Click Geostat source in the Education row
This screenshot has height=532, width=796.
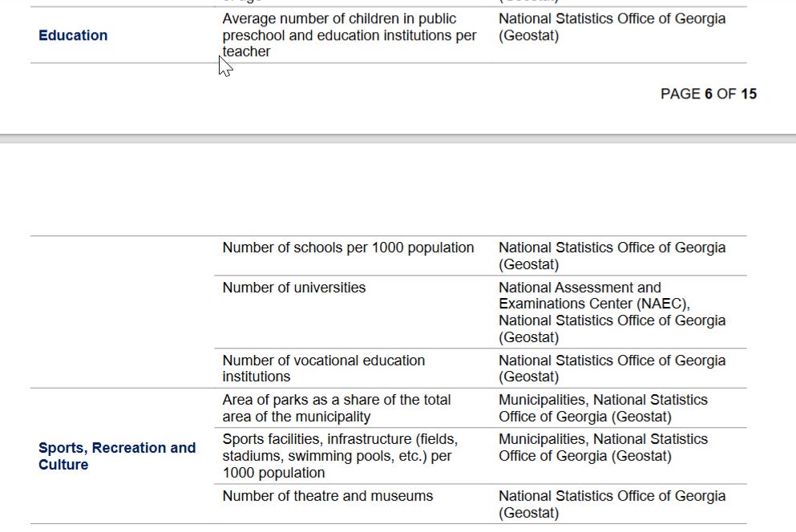coord(612,27)
